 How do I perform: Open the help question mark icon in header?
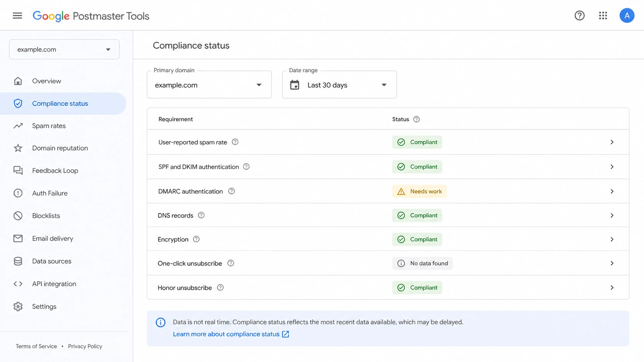click(579, 16)
